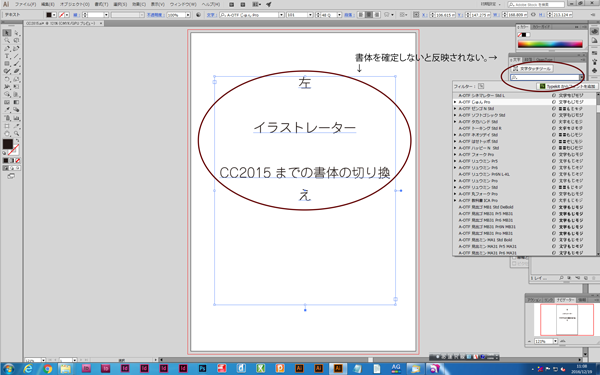
Task: Set toolbar paint mode to Gradient
Action: tap(11, 161)
